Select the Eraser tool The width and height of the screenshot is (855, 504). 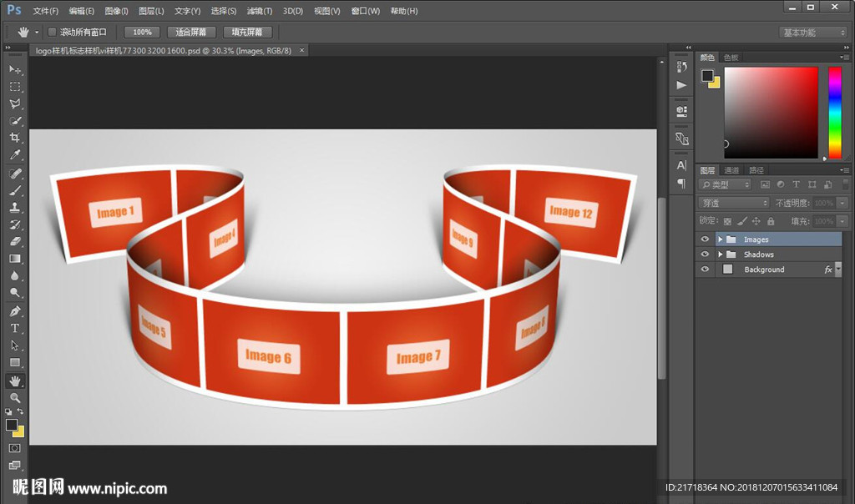(15, 241)
